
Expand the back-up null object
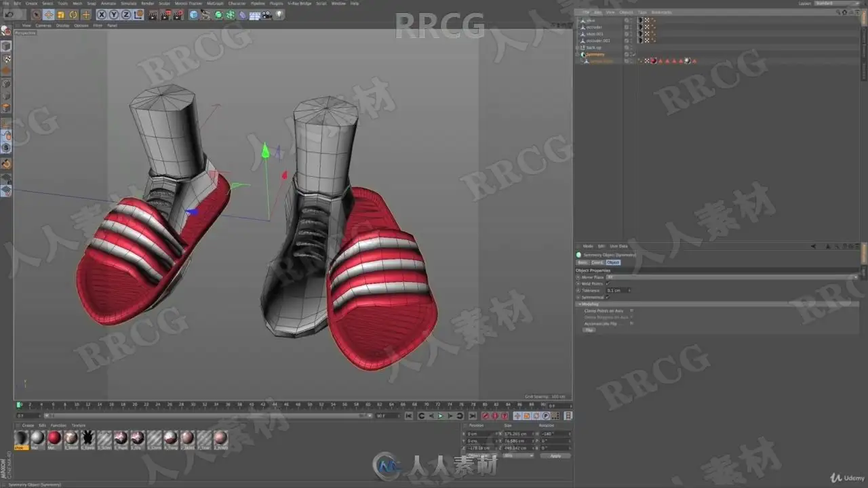pos(577,47)
